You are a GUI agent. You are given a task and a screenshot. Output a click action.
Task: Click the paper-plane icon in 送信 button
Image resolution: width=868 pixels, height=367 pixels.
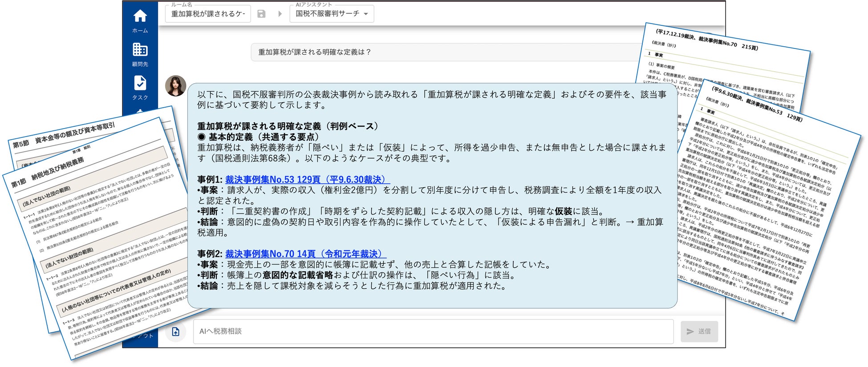(x=690, y=331)
